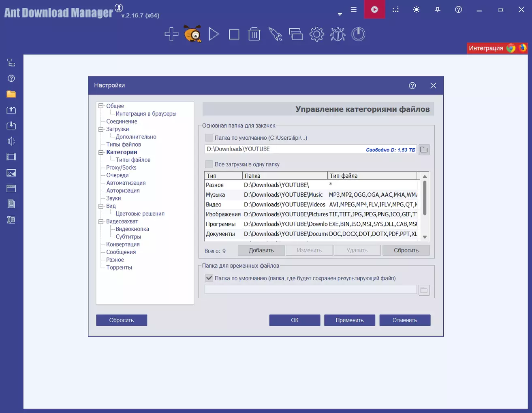Open settings via the gear toolbar icon

[x=316, y=34]
